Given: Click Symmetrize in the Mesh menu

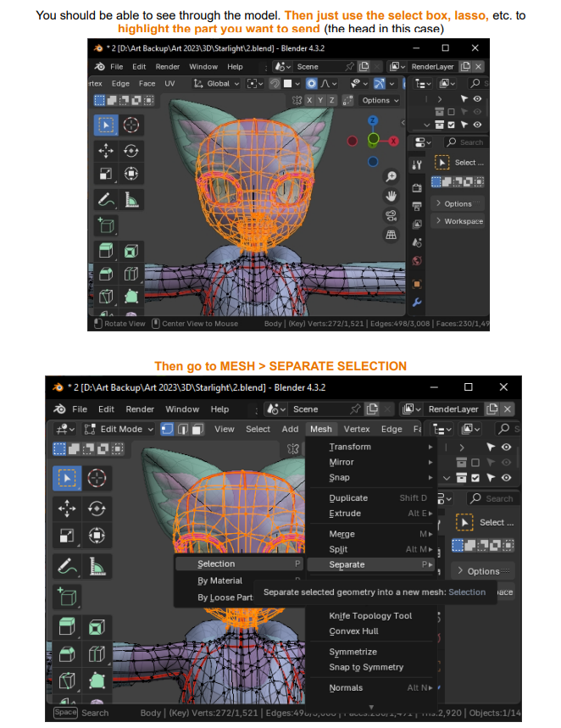Looking at the screenshot, I should click(x=353, y=652).
